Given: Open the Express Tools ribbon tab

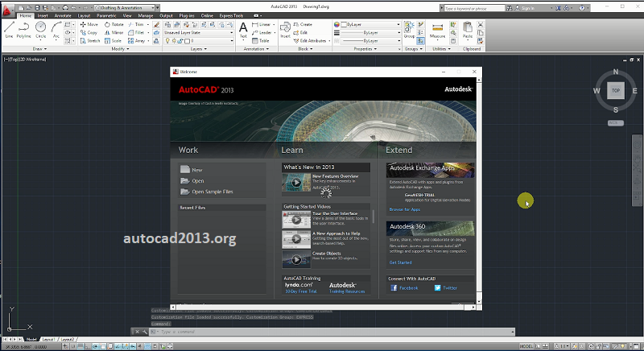Looking at the screenshot, I should coord(231,15).
